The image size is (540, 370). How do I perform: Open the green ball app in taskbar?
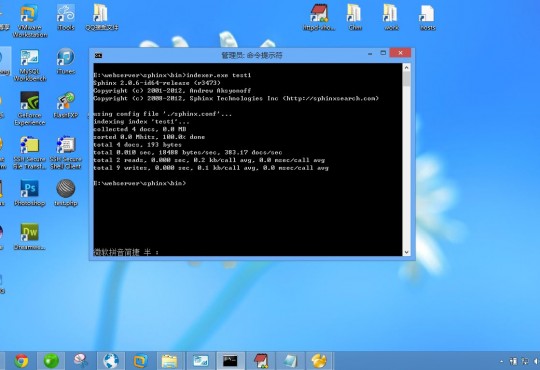[x=51, y=361]
